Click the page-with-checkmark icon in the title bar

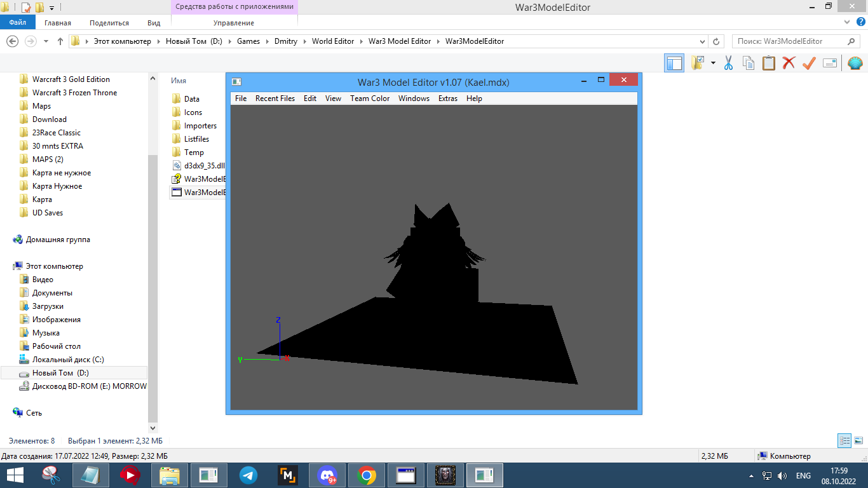[x=26, y=8]
